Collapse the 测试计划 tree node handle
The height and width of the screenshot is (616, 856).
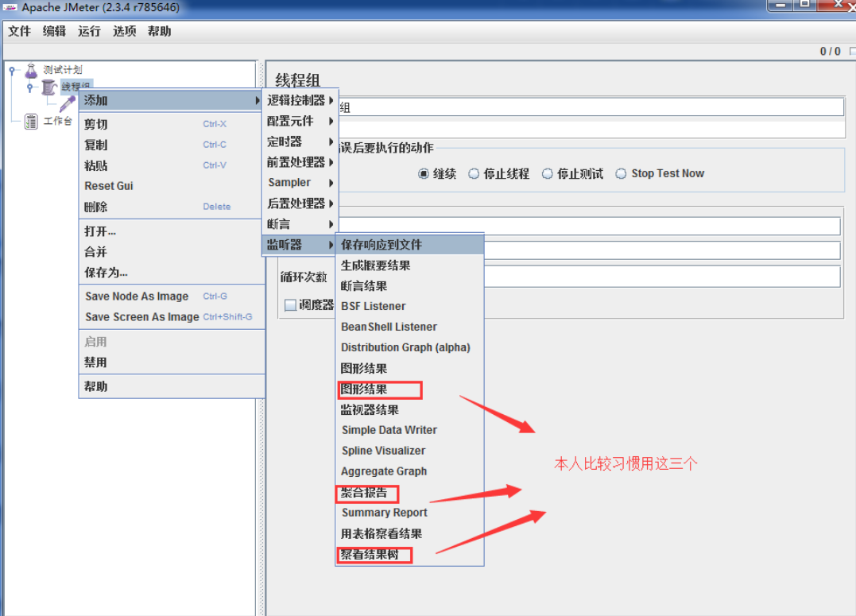click(x=12, y=71)
